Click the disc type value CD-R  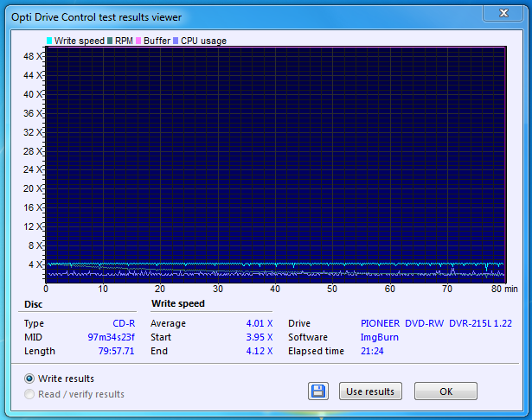point(124,323)
